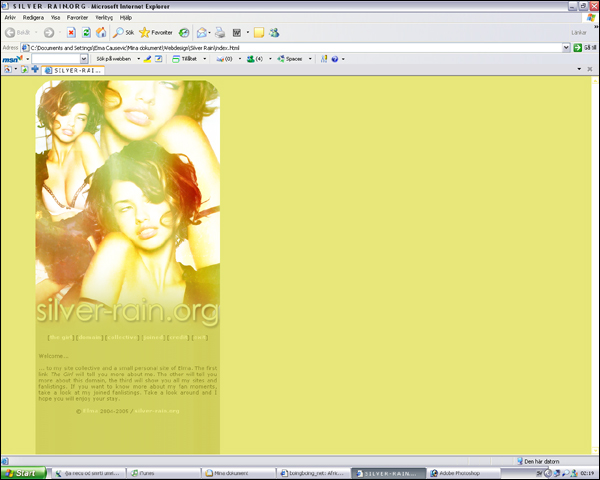
Task: Switch to Adobe Photoshop in the taskbar
Action: pos(464,473)
